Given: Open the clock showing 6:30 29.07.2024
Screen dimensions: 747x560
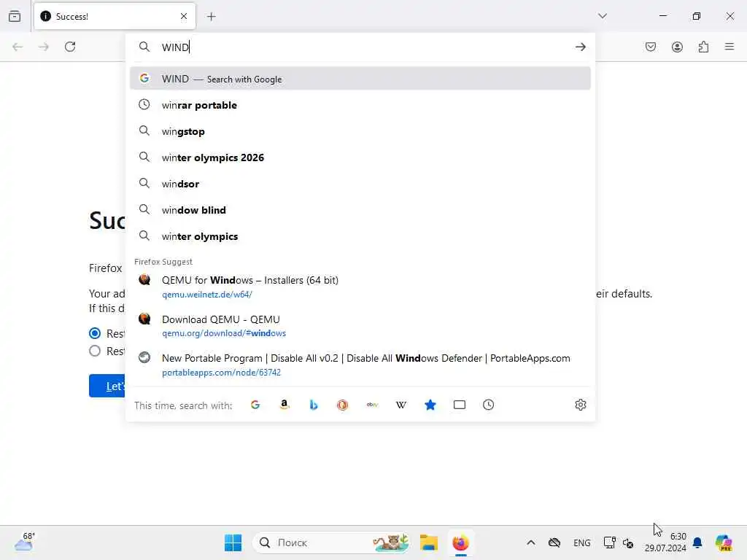Looking at the screenshot, I should click(665, 542).
